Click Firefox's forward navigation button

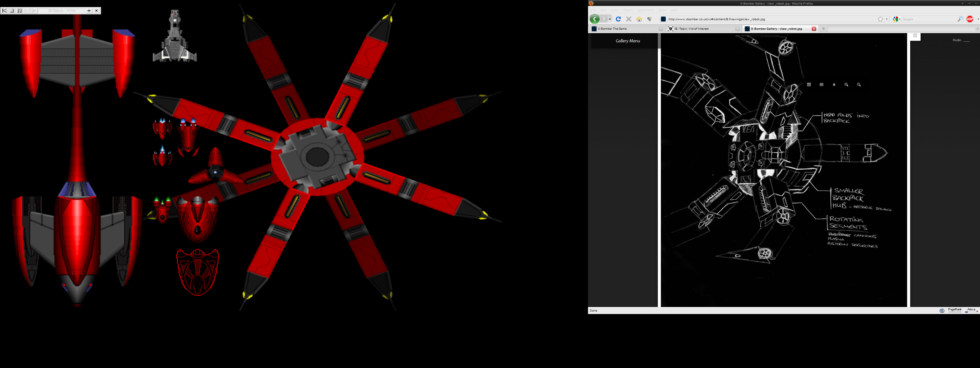coord(604,19)
